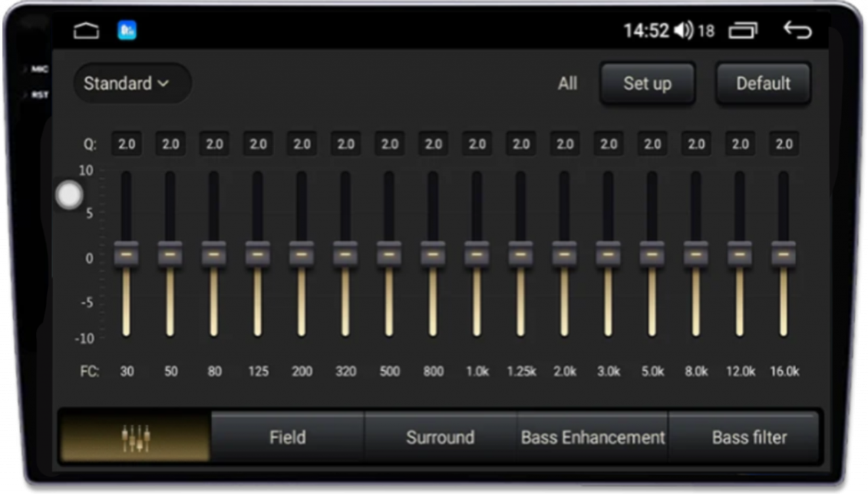Viewport: 868px width, 494px height.
Task: Open the Bass filter tab
Action: [749, 438]
